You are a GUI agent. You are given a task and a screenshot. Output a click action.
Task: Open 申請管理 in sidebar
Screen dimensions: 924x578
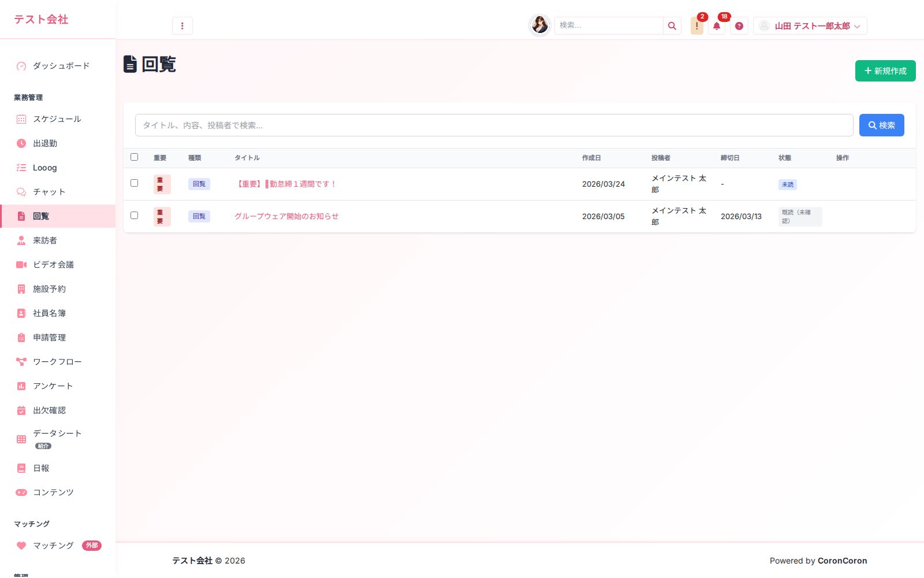(58, 338)
